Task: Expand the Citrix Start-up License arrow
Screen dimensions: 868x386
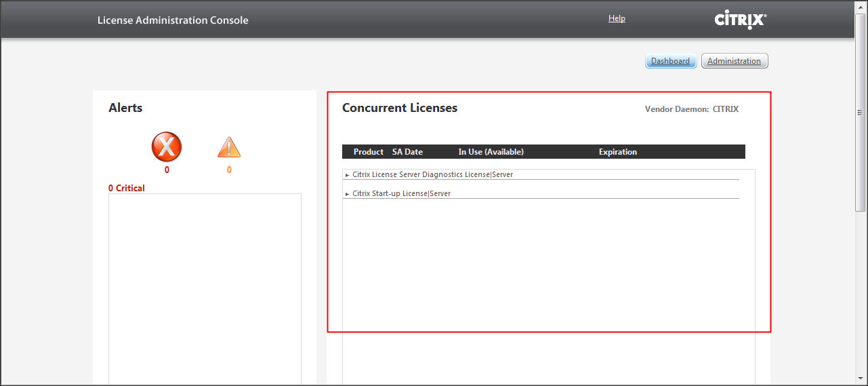Action: (x=348, y=194)
